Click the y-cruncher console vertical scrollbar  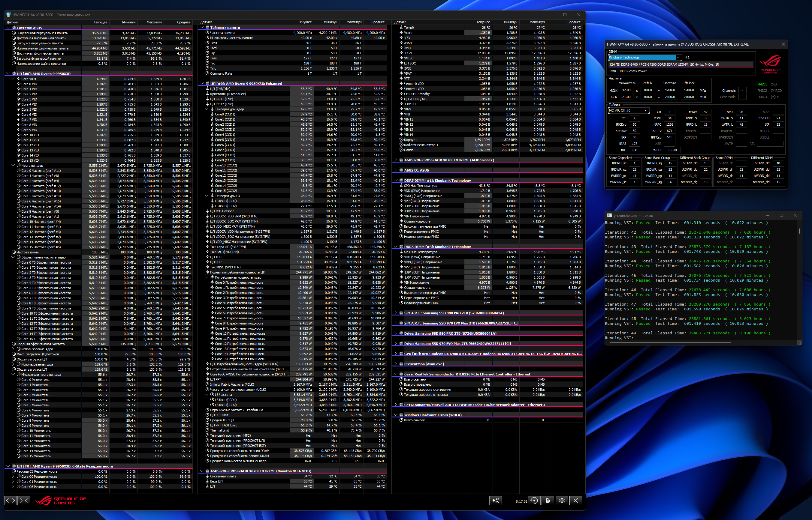coord(799,231)
